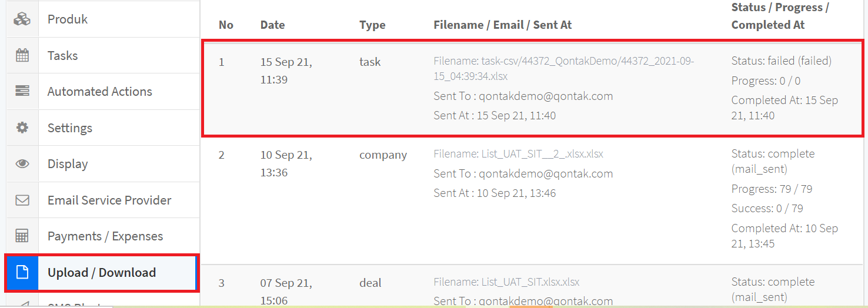
Task: Go to Tasks in sidebar
Action: [63, 56]
